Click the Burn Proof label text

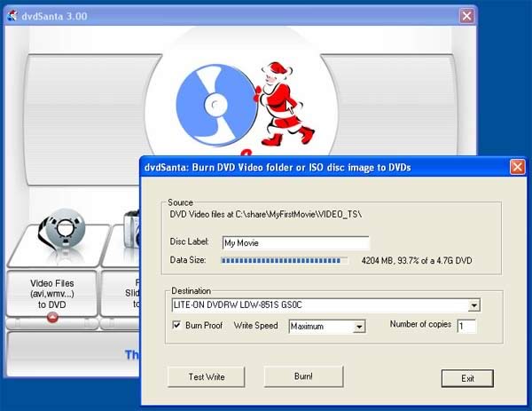click(204, 326)
